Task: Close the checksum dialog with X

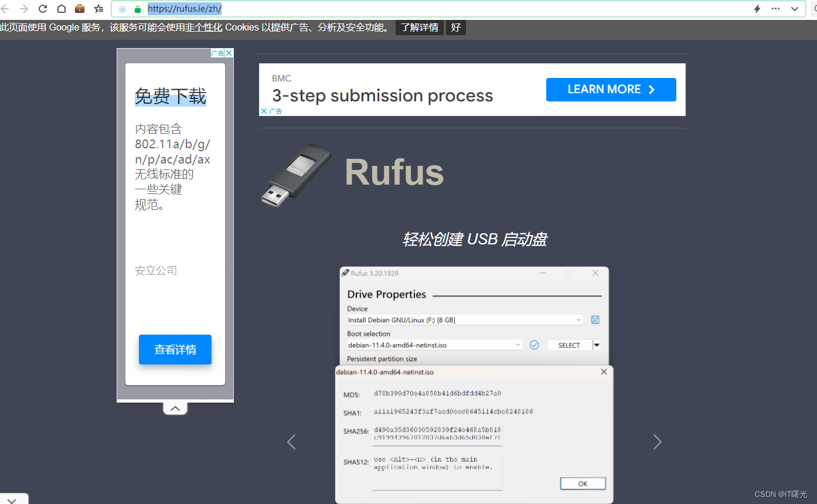Action: (604, 372)
